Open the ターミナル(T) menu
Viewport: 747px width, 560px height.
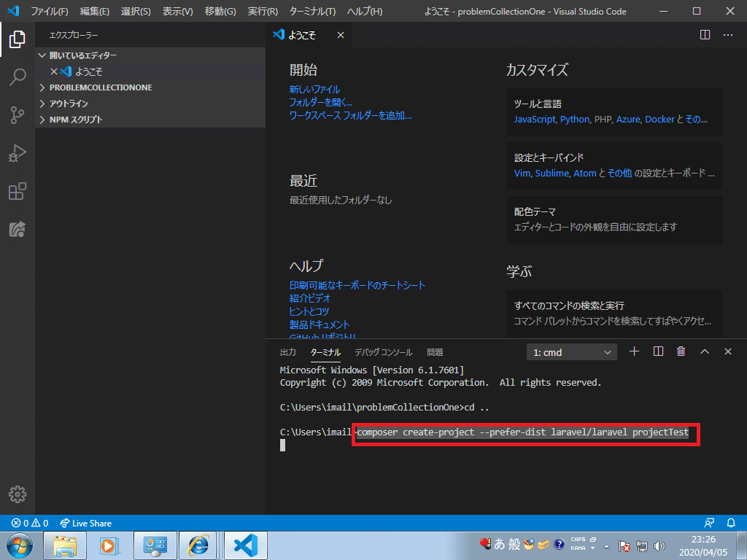click(x=312, y=11)
